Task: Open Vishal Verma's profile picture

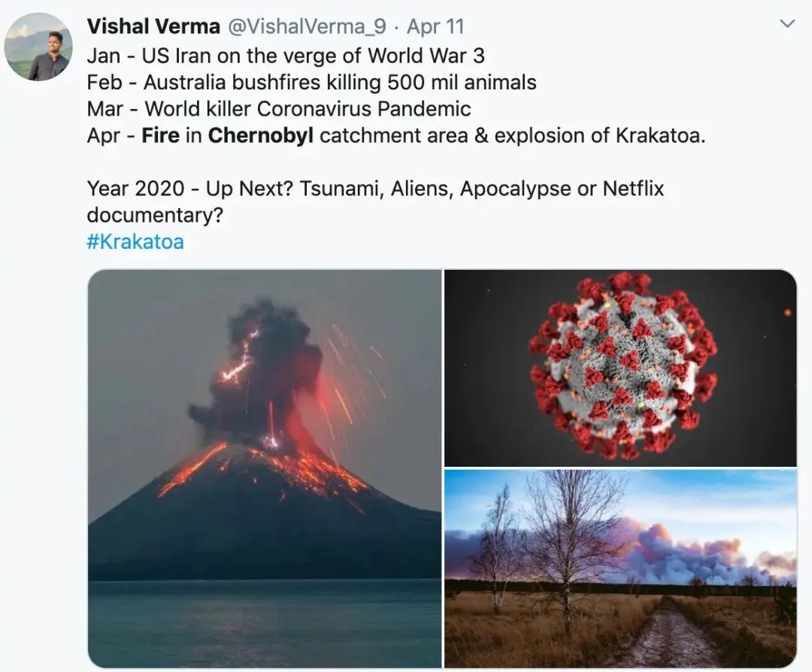Action: click(x=38, y=47)
